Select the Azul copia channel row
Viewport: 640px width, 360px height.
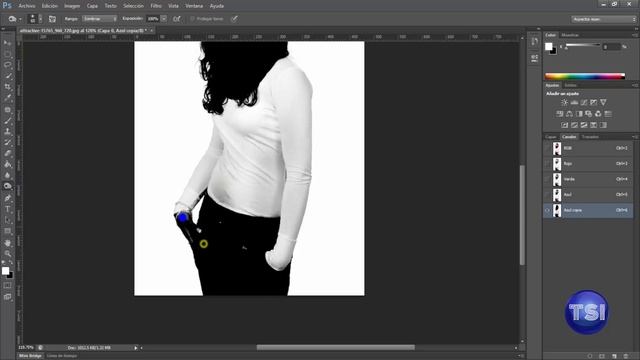(x=588, y=210)
